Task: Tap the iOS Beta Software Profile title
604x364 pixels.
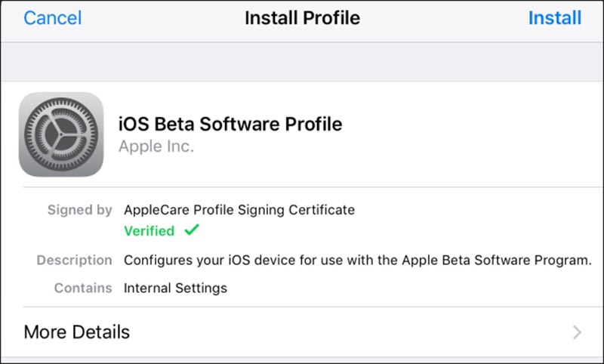Action: pos(230,124)
